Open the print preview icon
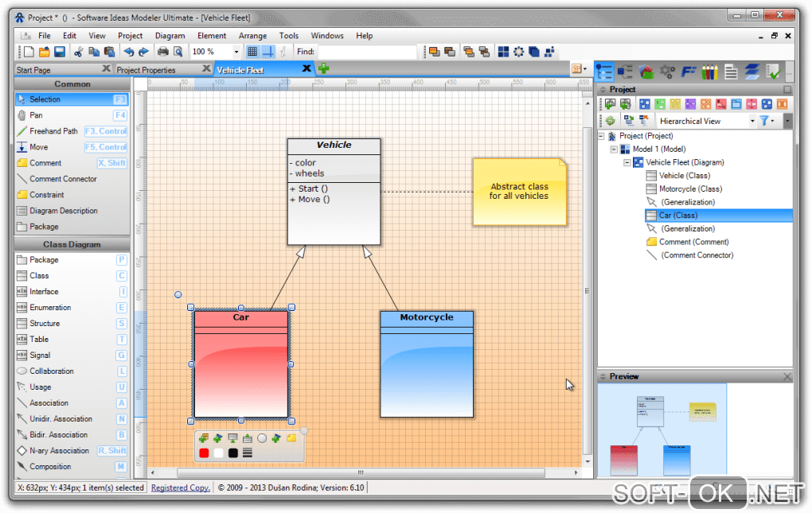The width and height of the screenshot is (812, 513). pos(178,52)
